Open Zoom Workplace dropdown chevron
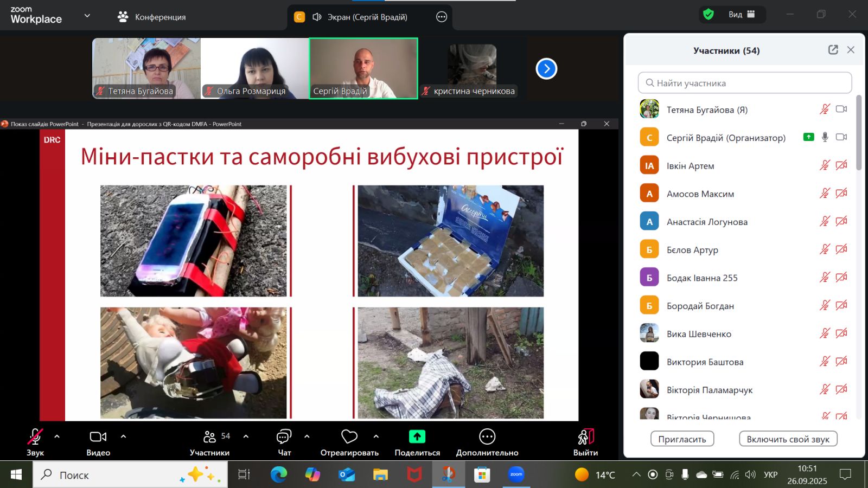This screenshot has width=868, height=488. (x=87, y=16)
